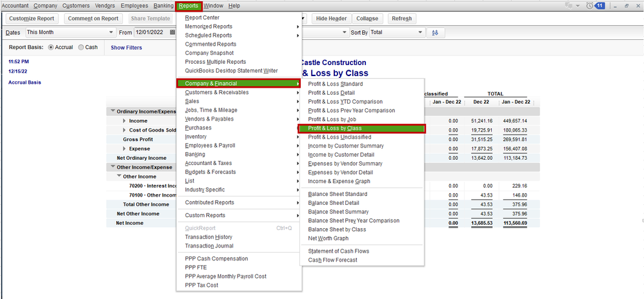Select Company & Financial submenu
Image resolution: width=644 pixels, height=299 pixels.
pos(239,84)
